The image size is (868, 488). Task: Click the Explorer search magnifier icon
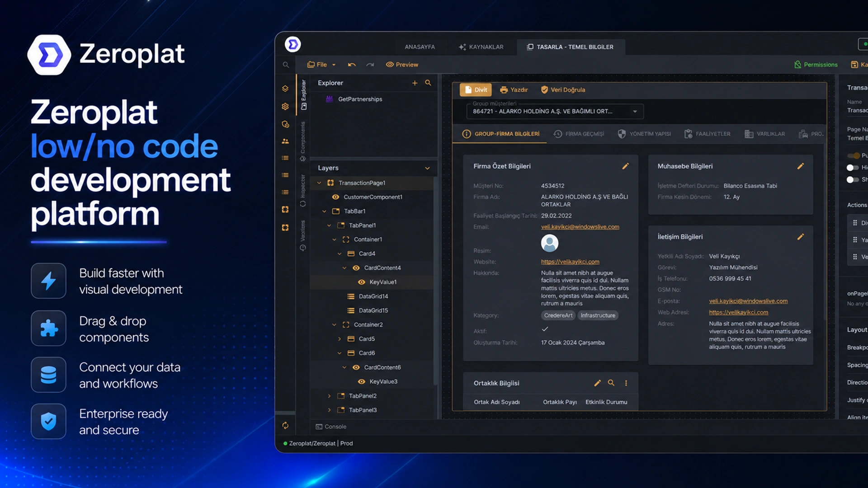[x=428, y=83]
